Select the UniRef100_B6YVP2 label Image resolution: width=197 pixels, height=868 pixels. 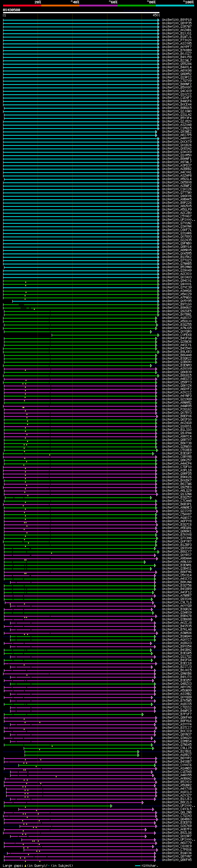tap(177, 758)
